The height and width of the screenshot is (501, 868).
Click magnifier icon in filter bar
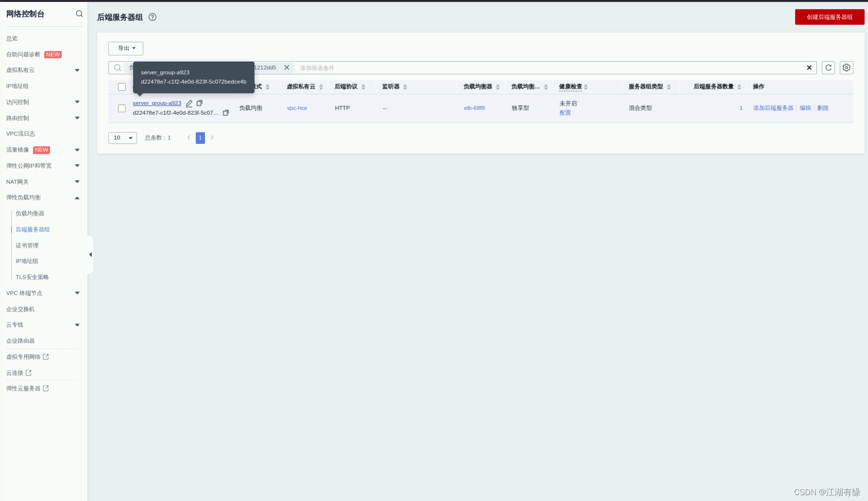118,68
